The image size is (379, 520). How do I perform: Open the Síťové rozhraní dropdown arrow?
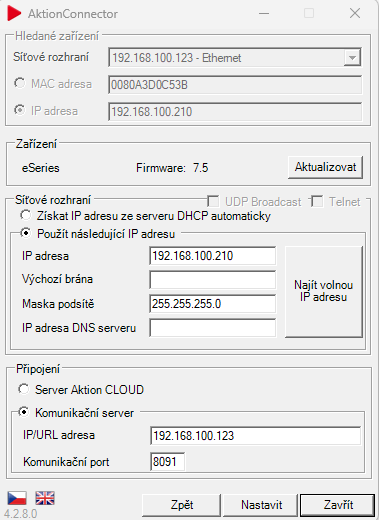(x=352, y=58)
